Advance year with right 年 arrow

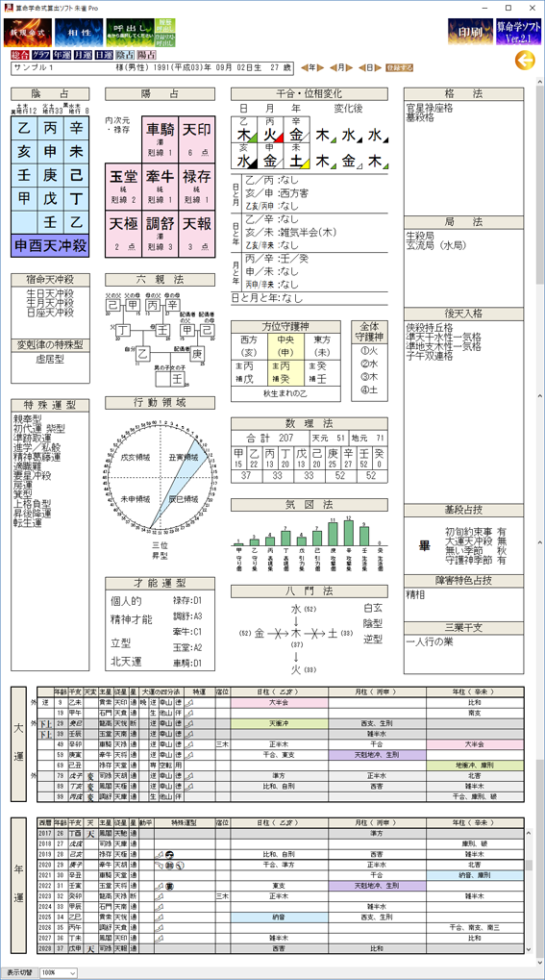320,67
